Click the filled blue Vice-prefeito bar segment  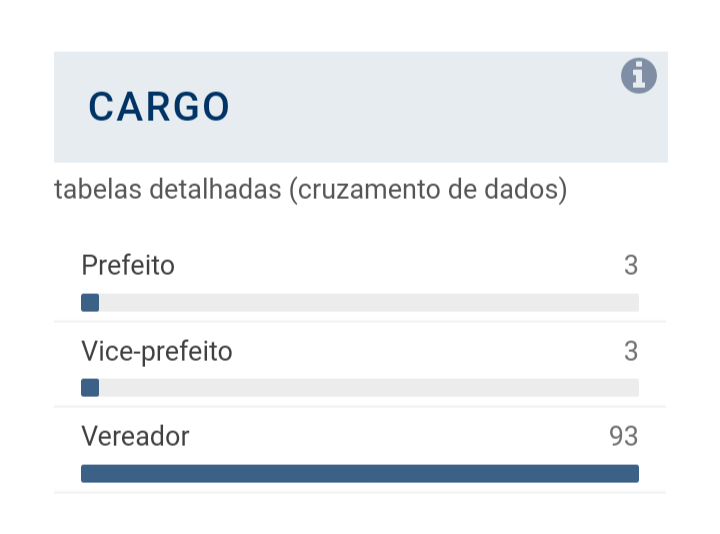[90, 388]
